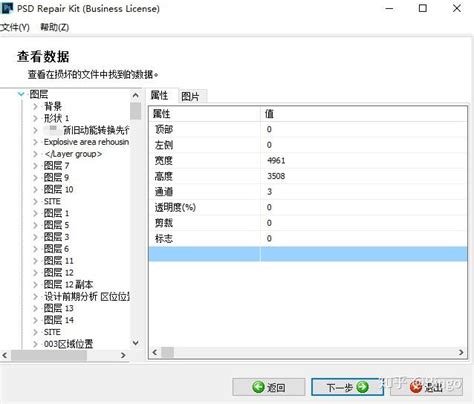Click the tree vertical scrollbar up arrow
The height and width of the screenshot is (404, 474).
click(x=136, y=95)
